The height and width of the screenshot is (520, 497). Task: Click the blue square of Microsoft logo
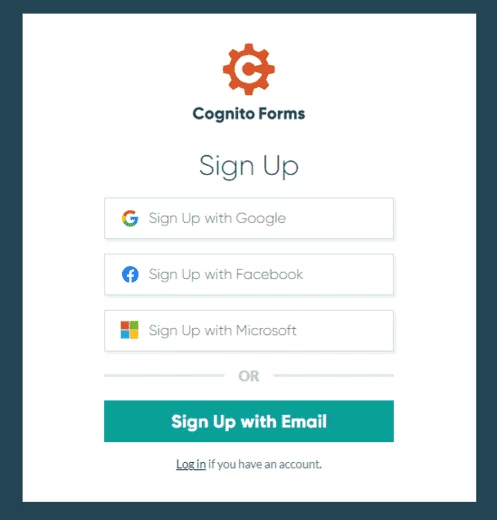pyautogui.click(x=125, y=335)
